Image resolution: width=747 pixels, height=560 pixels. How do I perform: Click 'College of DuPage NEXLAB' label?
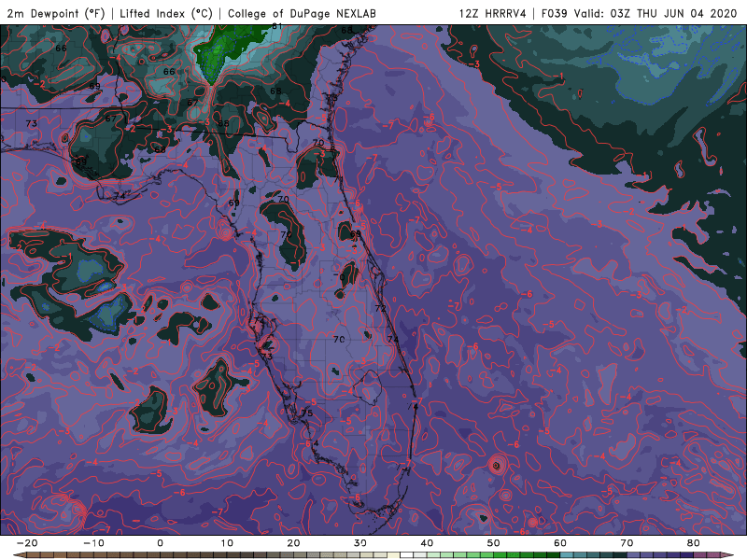(302, 14)
